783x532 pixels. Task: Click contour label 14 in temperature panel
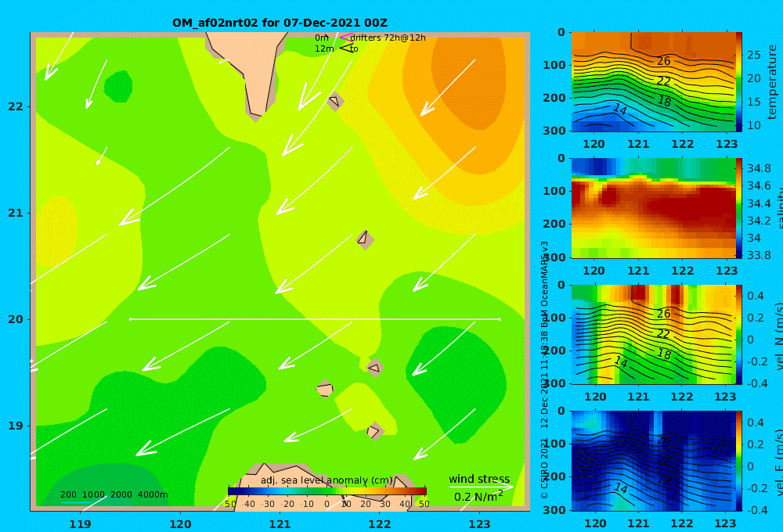tap(619, 109)
